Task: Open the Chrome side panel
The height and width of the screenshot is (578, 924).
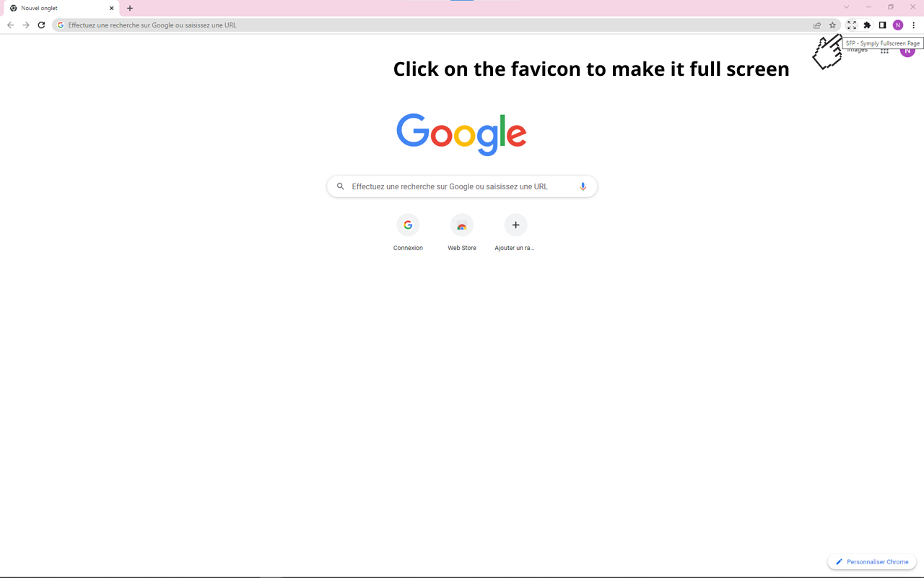Action: 882,25
